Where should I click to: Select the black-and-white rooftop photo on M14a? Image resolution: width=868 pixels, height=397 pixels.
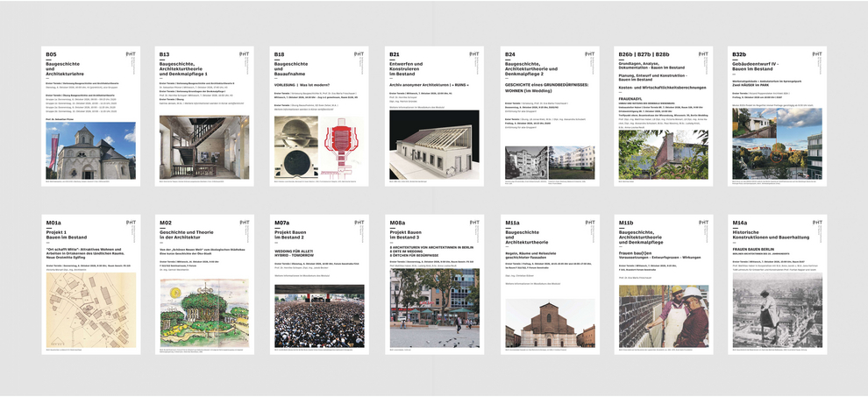(x=777, y=312)
